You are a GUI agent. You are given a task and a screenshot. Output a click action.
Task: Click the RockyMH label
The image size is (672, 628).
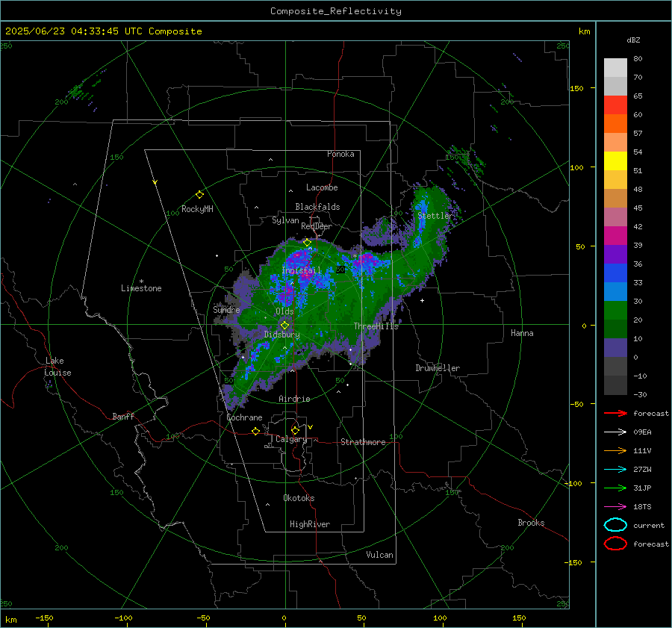click(x=197, y=209)
